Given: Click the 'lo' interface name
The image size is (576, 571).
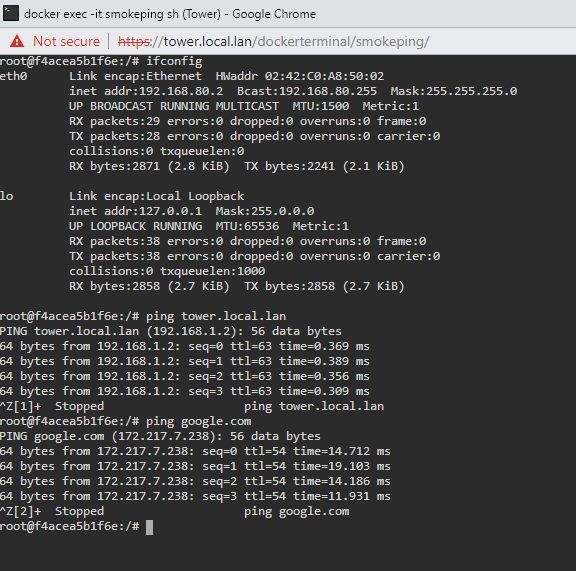Looking at the screenshot, I should coord(7,196).
